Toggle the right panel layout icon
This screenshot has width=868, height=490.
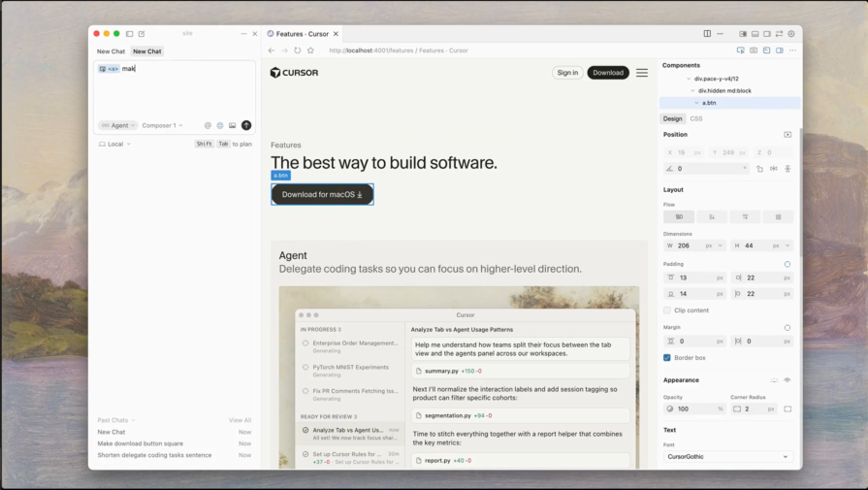767,34
